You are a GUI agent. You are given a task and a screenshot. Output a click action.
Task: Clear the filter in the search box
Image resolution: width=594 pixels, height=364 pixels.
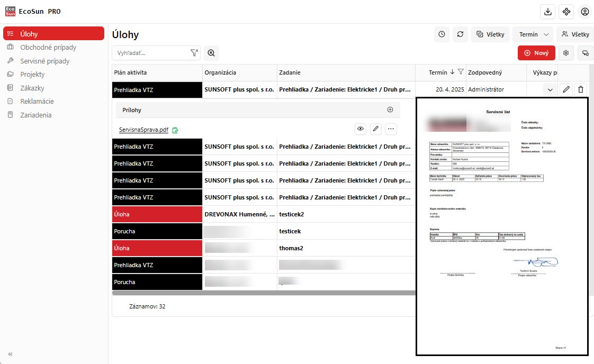[x=194, y=53]
